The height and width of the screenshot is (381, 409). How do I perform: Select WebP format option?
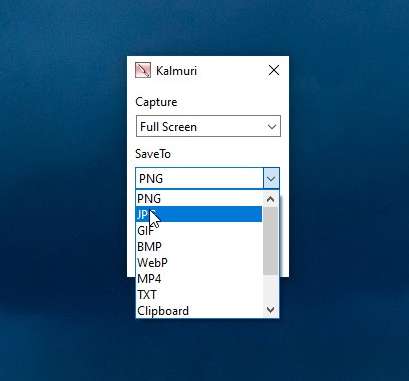(199, 262)
